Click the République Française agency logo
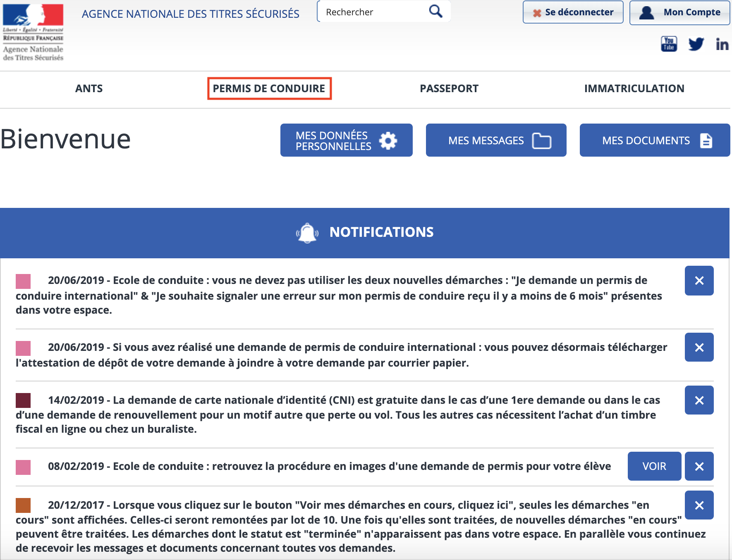 tap(33, 33)
